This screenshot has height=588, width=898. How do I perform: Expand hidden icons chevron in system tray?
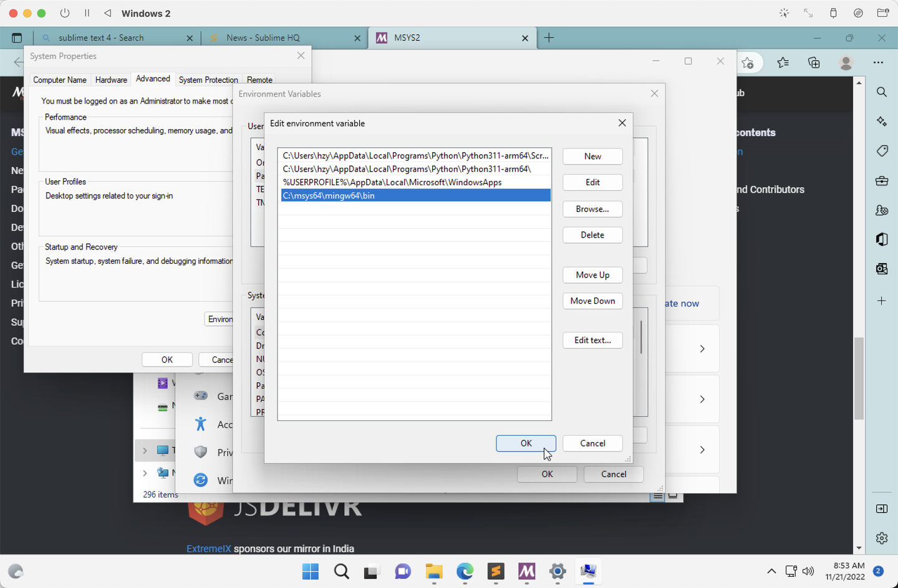point(771,571)
